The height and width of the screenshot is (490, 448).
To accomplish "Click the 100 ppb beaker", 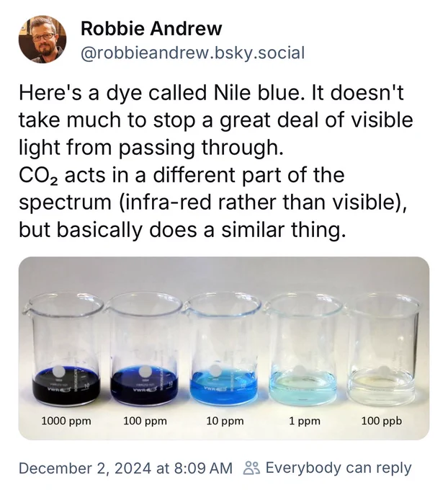I will 383,349.
